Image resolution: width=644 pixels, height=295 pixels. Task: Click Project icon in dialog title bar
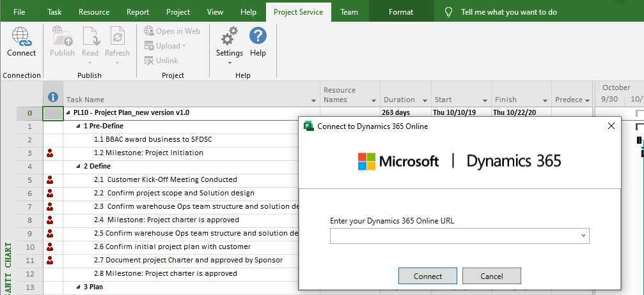tap(308, 126)
